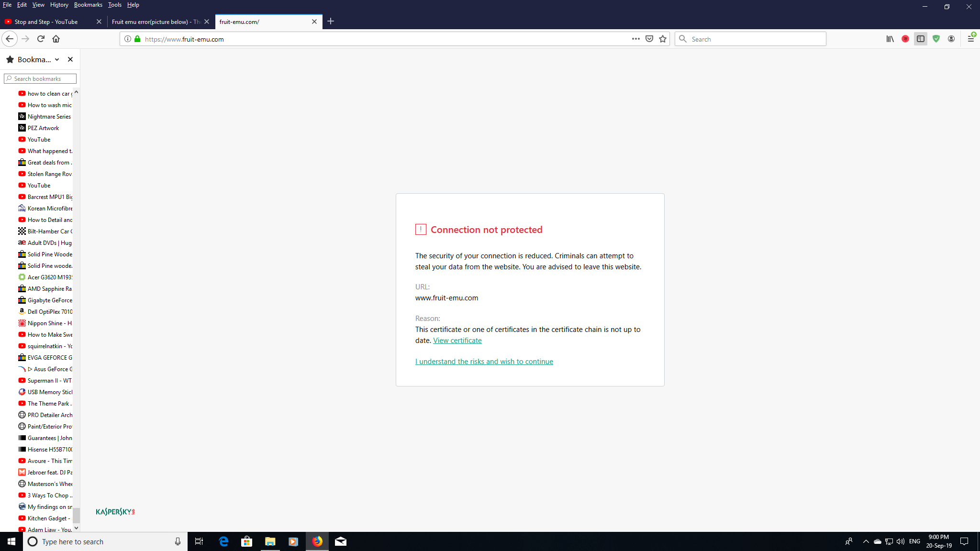980x551 pixels.
Task: Reload the current page
Action: (41, 39)
